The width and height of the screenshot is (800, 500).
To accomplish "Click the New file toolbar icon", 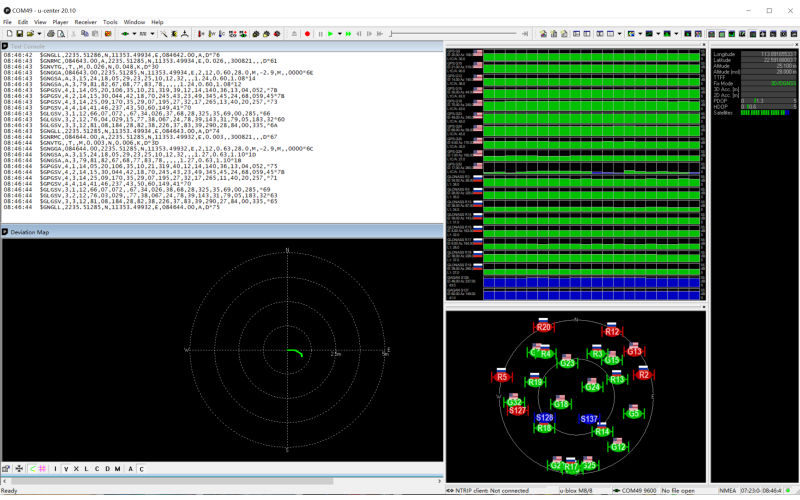I will [9, 34].
